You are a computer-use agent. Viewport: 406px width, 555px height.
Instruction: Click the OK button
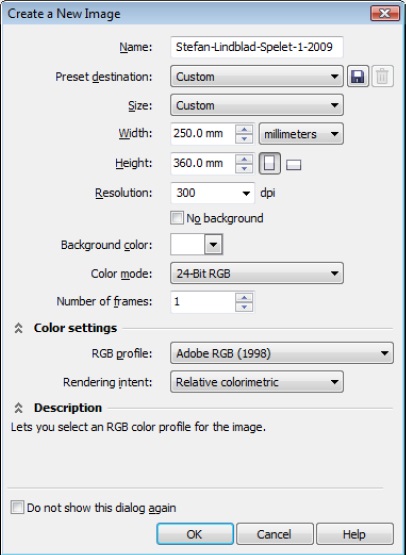(195, 534)
